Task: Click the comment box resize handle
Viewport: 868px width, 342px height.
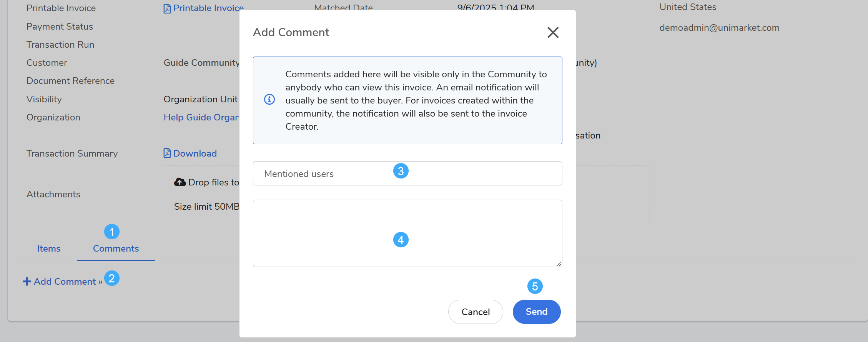Action: [x=559, y=264]
